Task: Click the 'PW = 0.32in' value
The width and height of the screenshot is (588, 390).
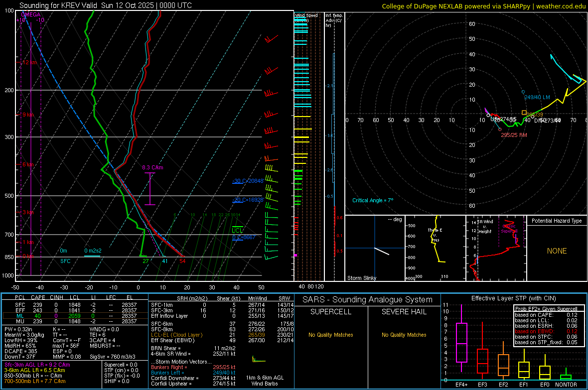Action: coord(18,329)
